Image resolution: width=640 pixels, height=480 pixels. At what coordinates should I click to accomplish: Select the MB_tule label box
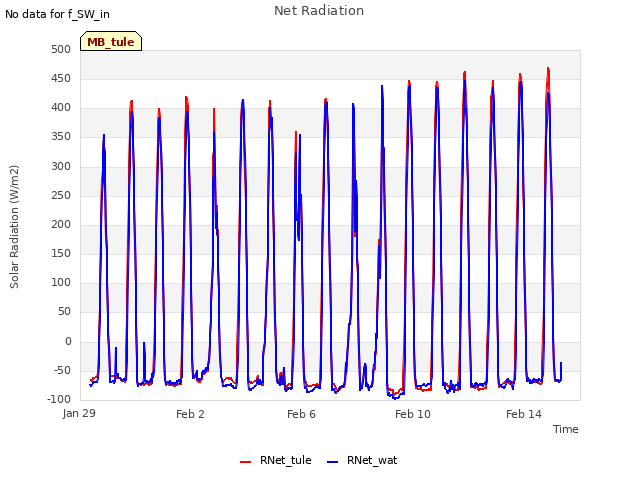[111, 41]
